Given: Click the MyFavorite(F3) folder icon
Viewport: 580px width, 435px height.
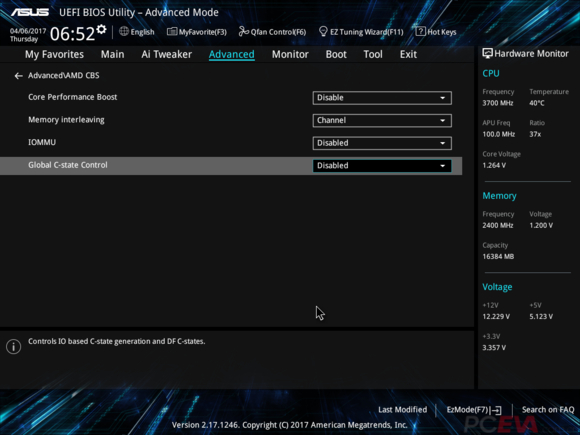Looking at the screenshot, I should [172, 32].
